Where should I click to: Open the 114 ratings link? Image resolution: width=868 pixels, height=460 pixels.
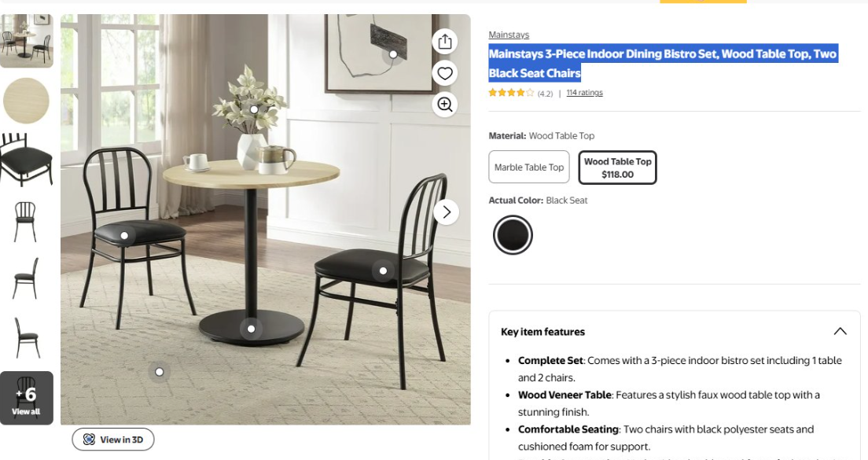585,93
